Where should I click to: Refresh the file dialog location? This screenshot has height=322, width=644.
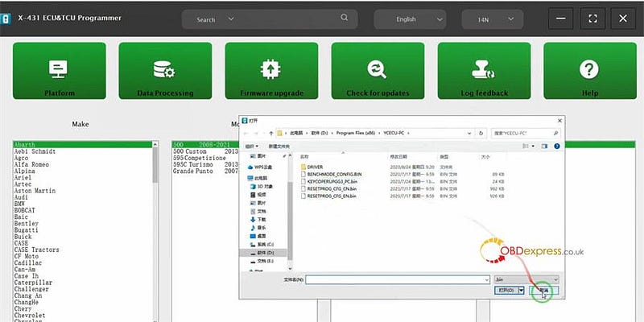coord(481,133)
